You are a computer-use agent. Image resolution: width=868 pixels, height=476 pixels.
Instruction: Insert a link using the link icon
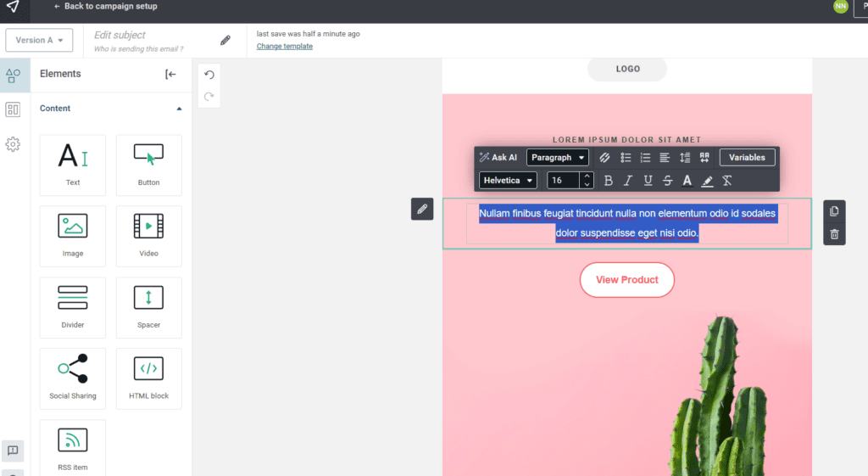(604, 158)
